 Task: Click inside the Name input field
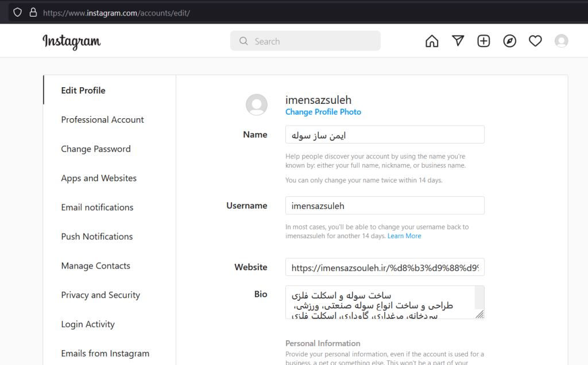385,134
